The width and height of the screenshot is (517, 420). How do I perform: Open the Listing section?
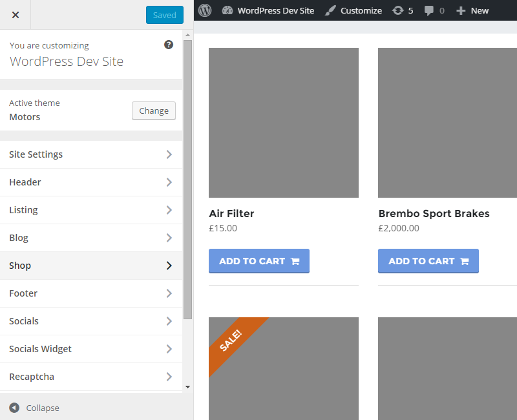click(x=91, y=210)
